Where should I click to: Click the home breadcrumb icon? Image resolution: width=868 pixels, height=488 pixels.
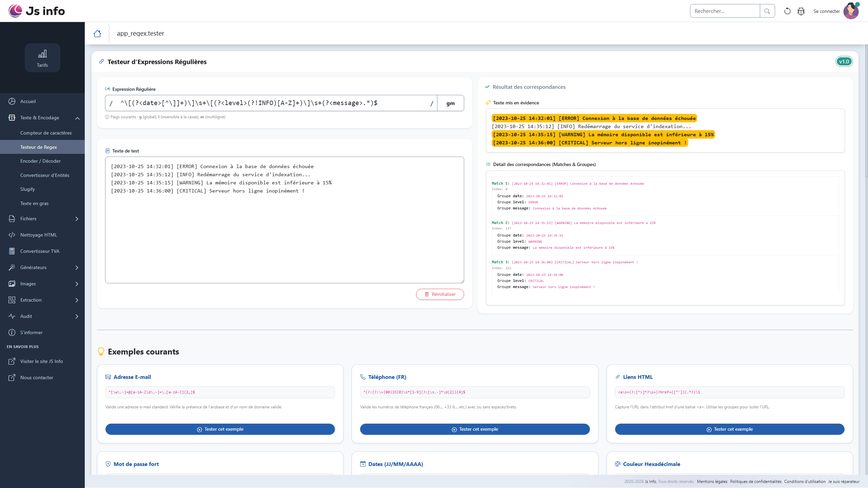pyautogui.click(x=97, y=33)
